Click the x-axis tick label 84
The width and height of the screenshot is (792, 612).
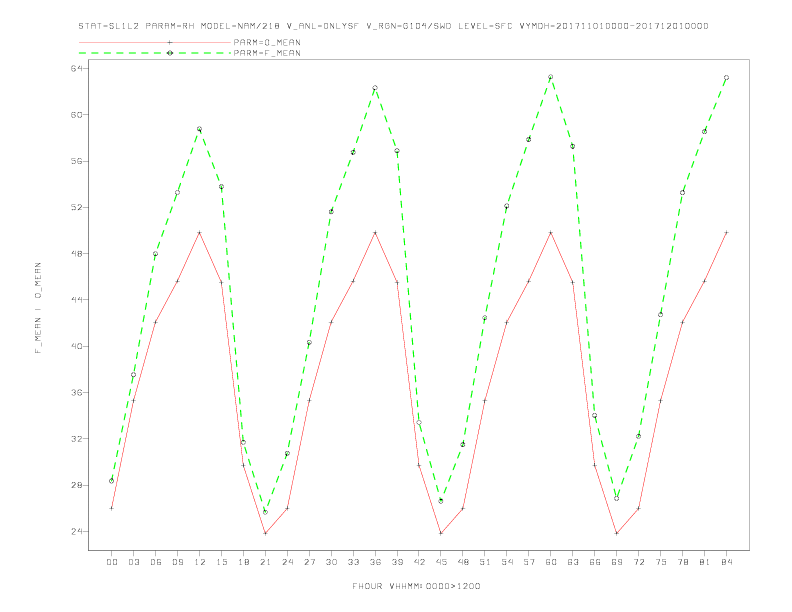pyautogui.click(x=726, y=562)
